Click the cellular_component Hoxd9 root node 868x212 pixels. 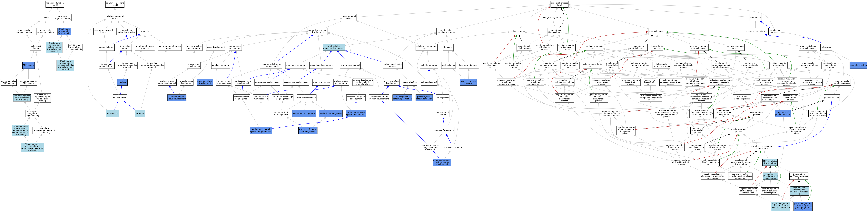point(115,4)
